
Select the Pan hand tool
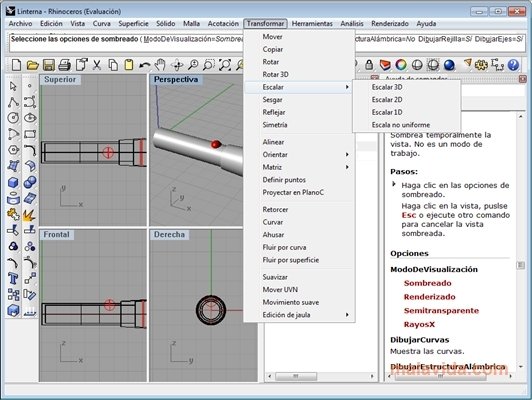point(160,64)
